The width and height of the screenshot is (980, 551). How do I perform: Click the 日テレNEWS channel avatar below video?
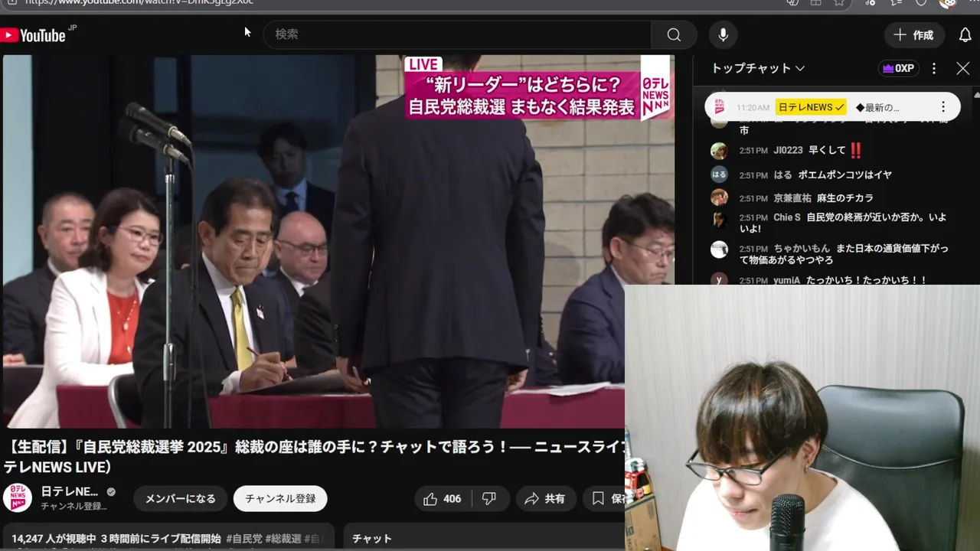pyautogui.click(x=17, y=498)
